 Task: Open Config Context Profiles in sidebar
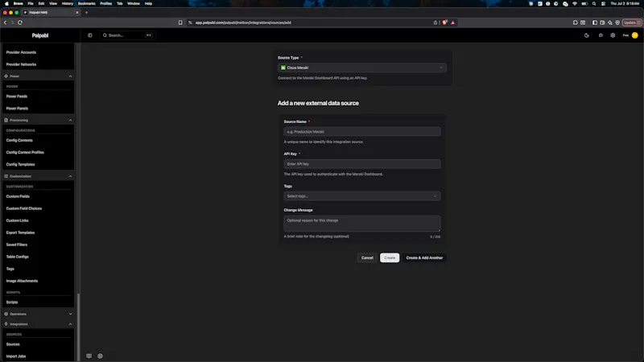(x=25, y=152)
